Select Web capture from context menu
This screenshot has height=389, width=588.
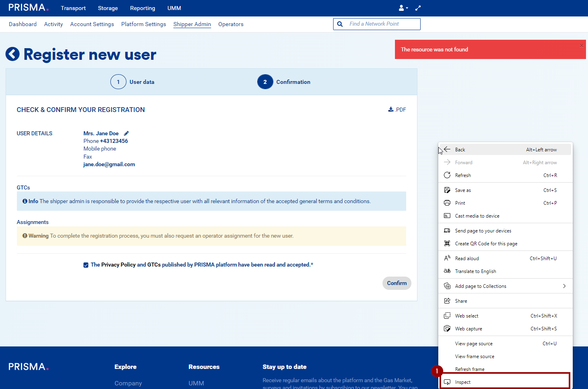click(468, 329)
